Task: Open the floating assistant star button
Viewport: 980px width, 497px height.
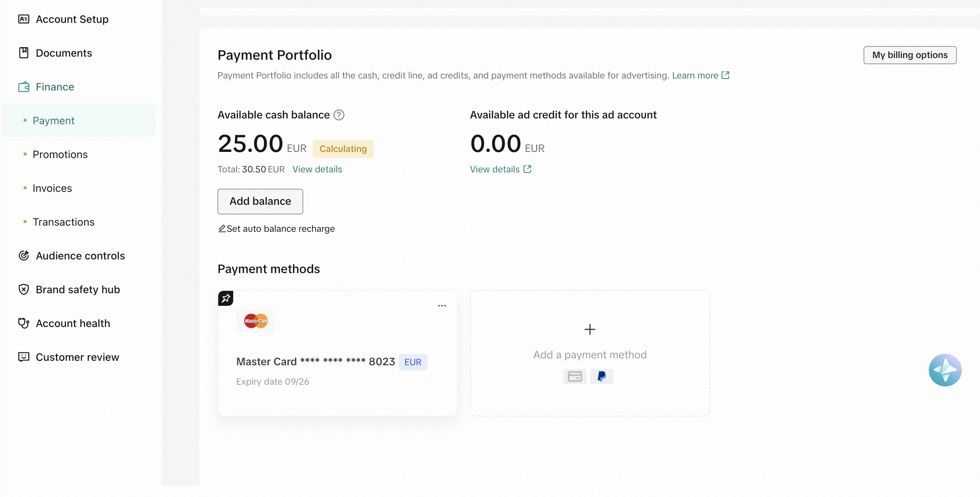Action: pyautogui.click(x=945, y=370)
